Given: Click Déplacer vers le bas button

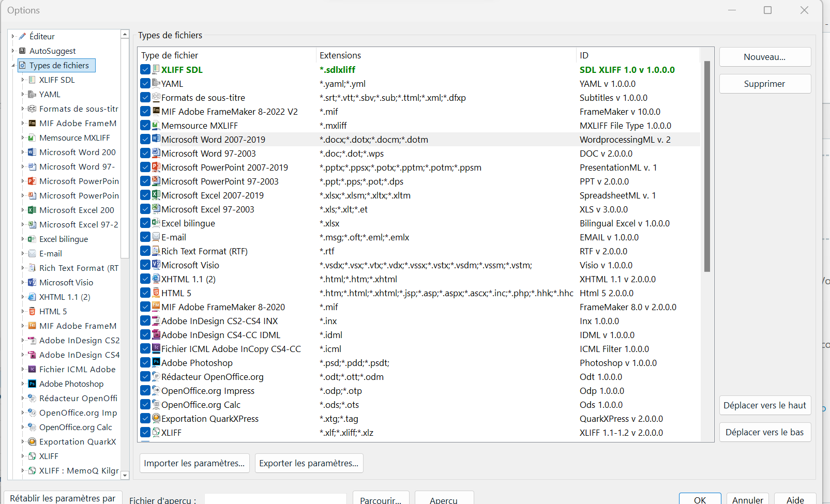Looking at the screenshot, I should tap(765, 432).
